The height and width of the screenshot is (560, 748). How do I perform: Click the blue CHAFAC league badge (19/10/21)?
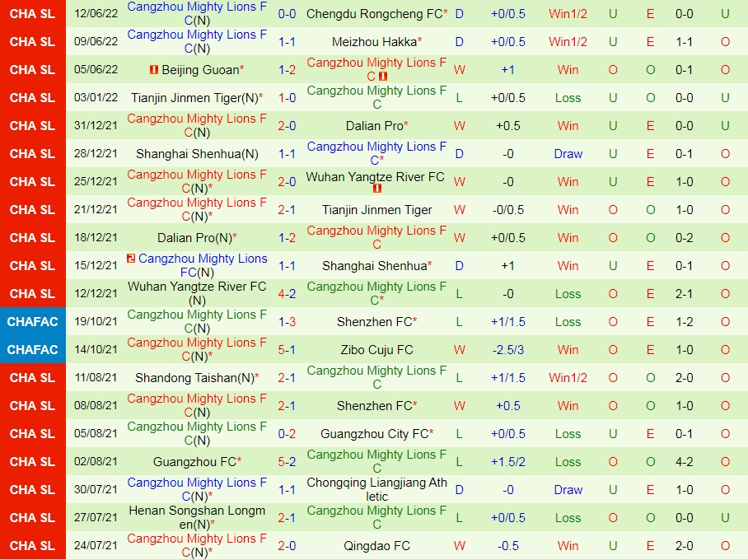[32, 321]
